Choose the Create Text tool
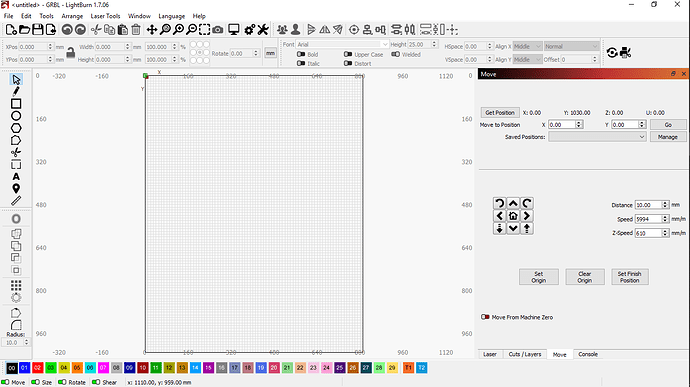 pyautogui.click(x=16, y=177)
